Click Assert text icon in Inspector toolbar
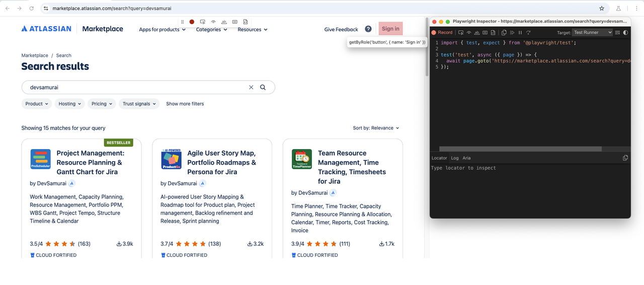The width and height of the screenshot is (644, 285). [476, 32]
